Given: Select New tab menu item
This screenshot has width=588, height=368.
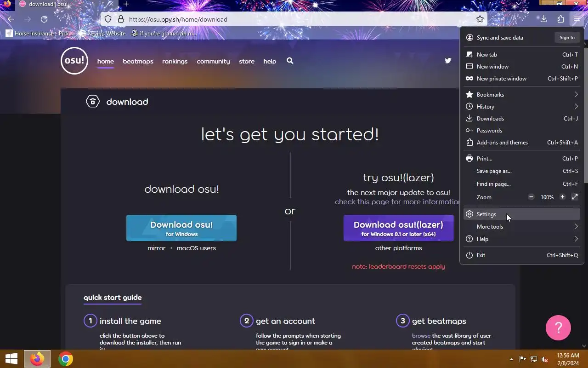Looking at the screenshot, I should pos(522,54).
